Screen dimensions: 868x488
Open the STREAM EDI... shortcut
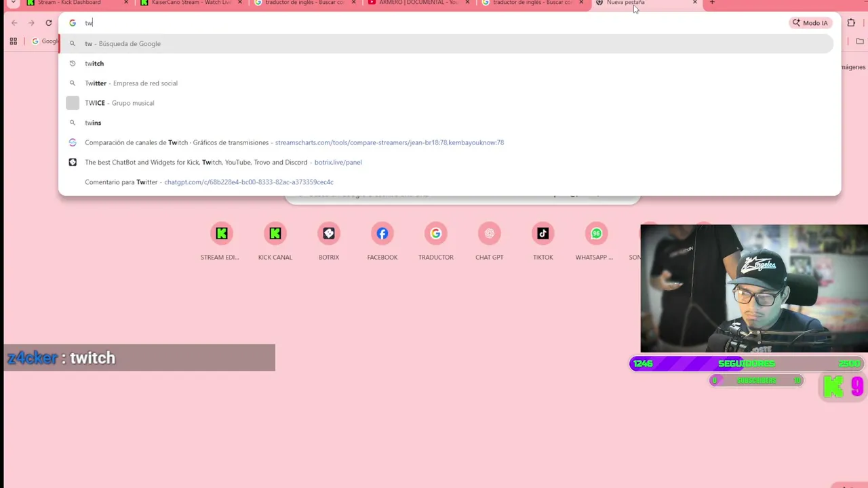tap(220, 241)
